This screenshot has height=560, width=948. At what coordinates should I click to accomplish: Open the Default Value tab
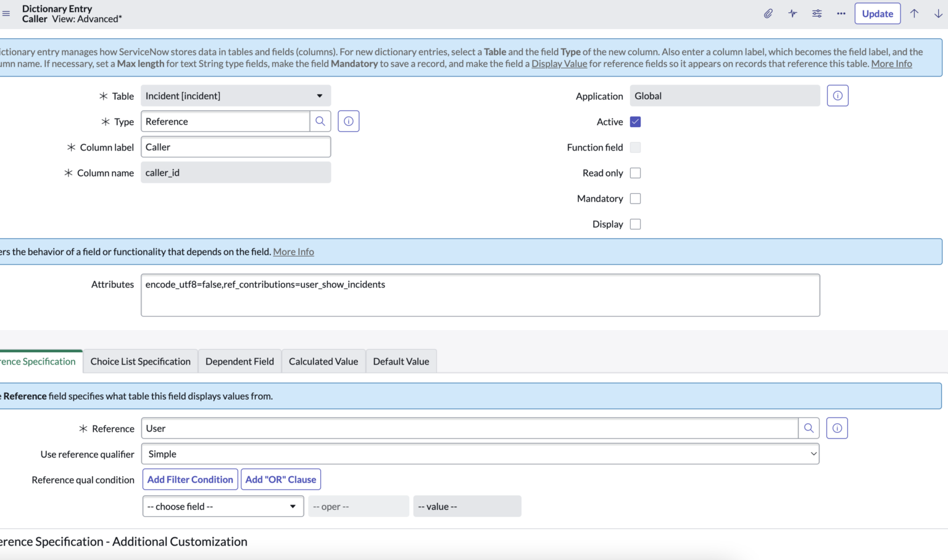(401, 361)
